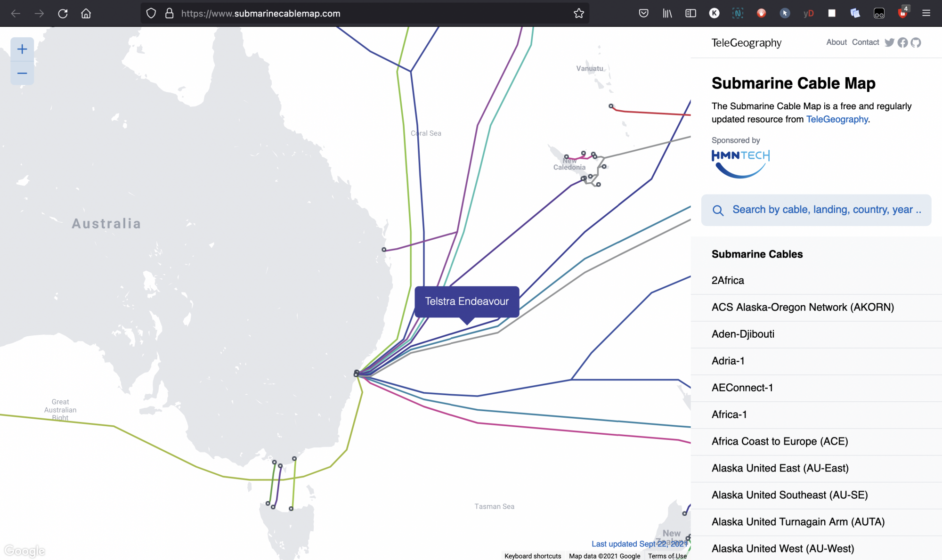Open the red shield extension

(x=761, y=13)
